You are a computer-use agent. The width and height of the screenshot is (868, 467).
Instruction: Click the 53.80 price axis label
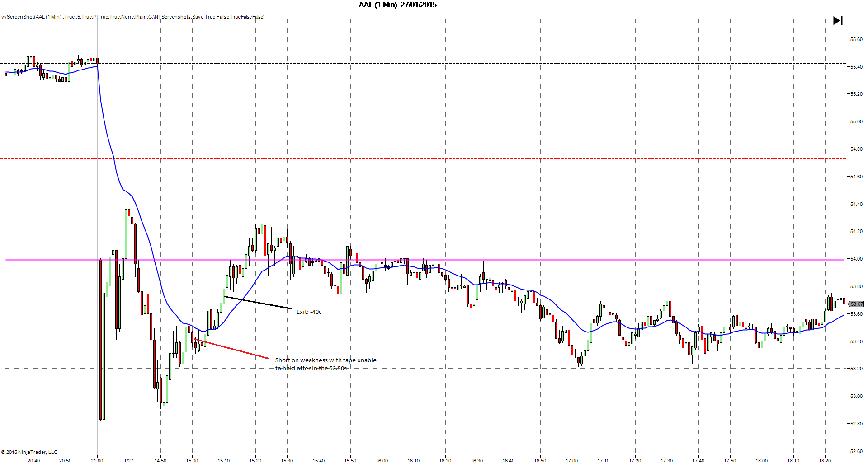[x=856, y=286]
